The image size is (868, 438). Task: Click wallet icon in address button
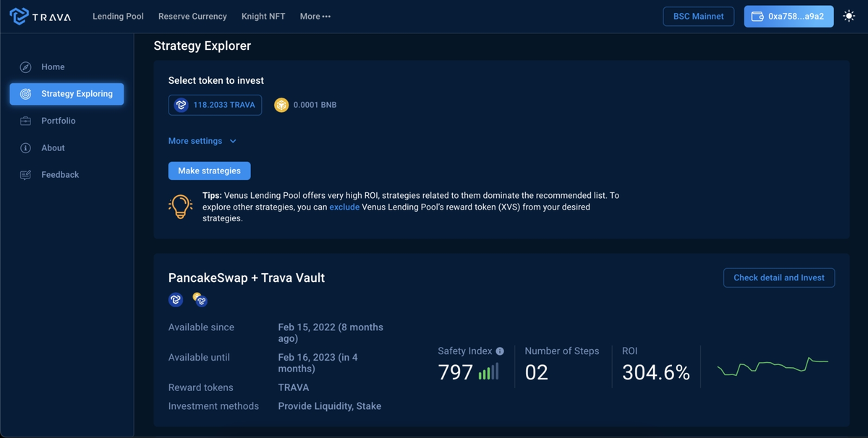pos(757,17)
